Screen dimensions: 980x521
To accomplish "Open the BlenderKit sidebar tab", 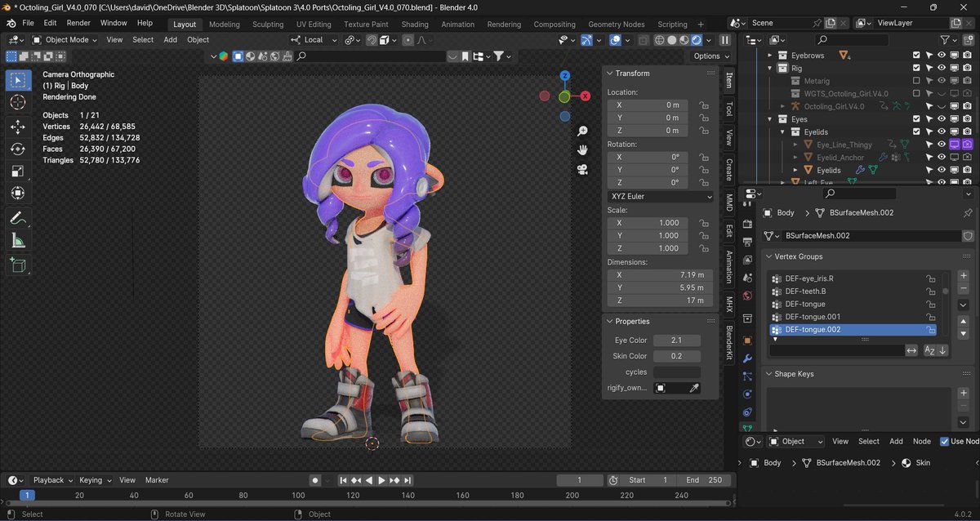I will pos(729,343).
